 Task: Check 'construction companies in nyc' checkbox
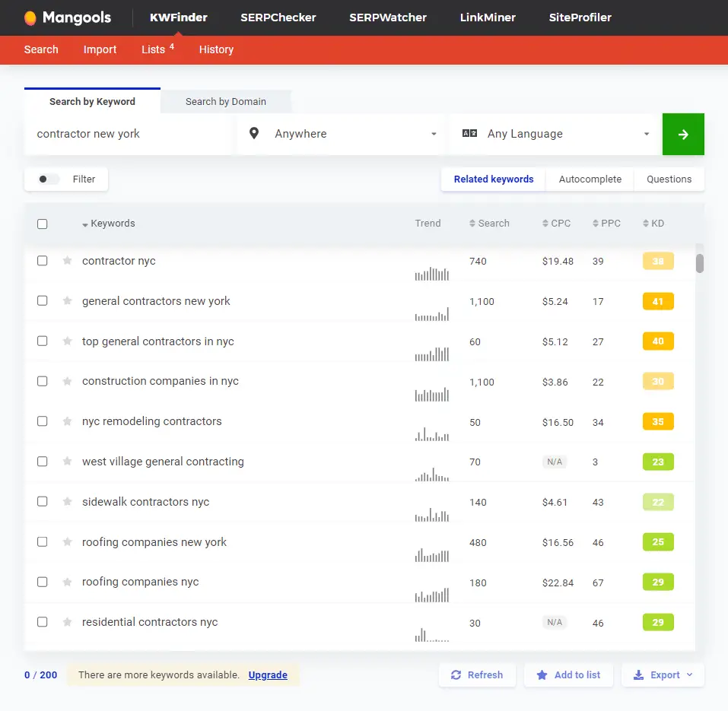click(43, 381)
